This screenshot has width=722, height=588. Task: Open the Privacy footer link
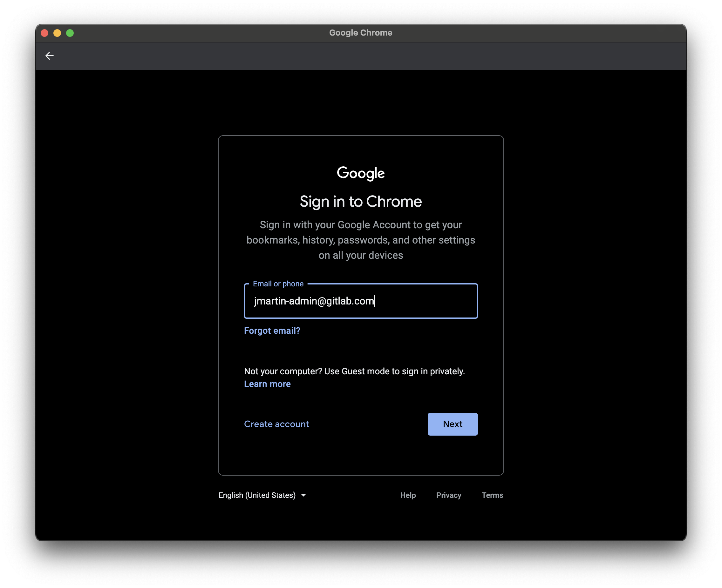(448, 495)
